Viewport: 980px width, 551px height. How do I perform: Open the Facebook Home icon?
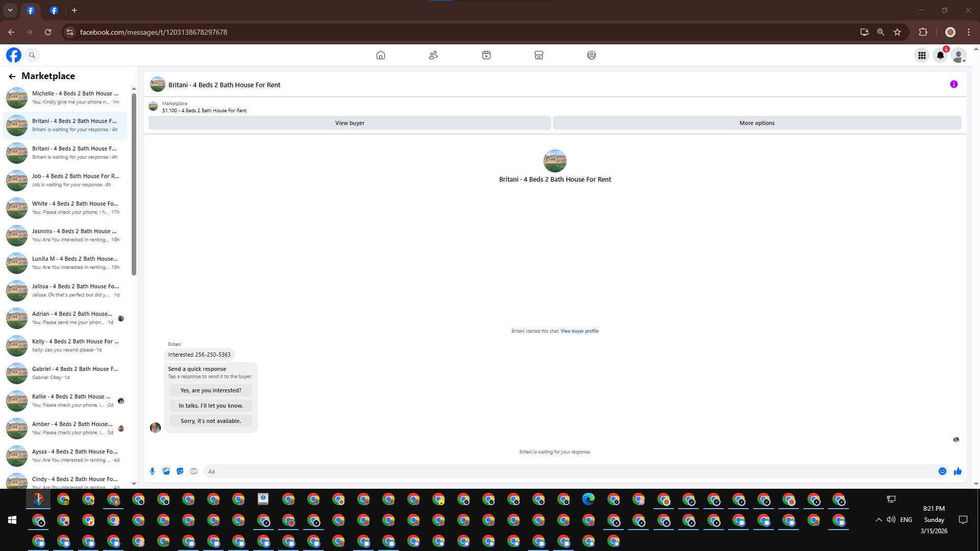pyautogui.click(x=380, y=55)
